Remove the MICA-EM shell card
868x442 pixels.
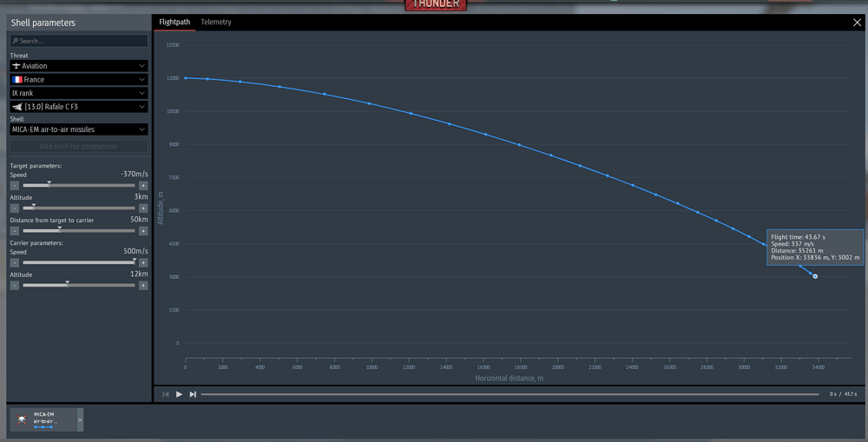[x=80, y=419]
